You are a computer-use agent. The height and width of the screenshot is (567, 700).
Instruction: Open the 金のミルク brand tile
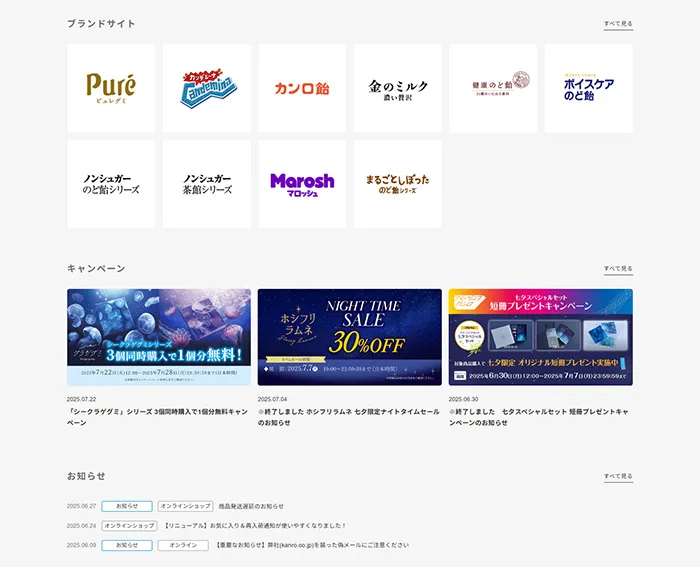point(398,88)
